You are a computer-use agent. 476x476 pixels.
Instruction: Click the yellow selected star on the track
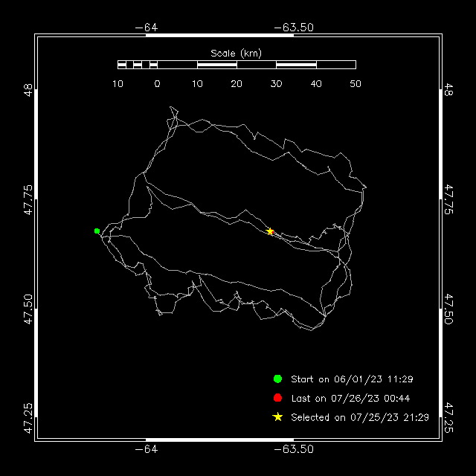point(270,231)
